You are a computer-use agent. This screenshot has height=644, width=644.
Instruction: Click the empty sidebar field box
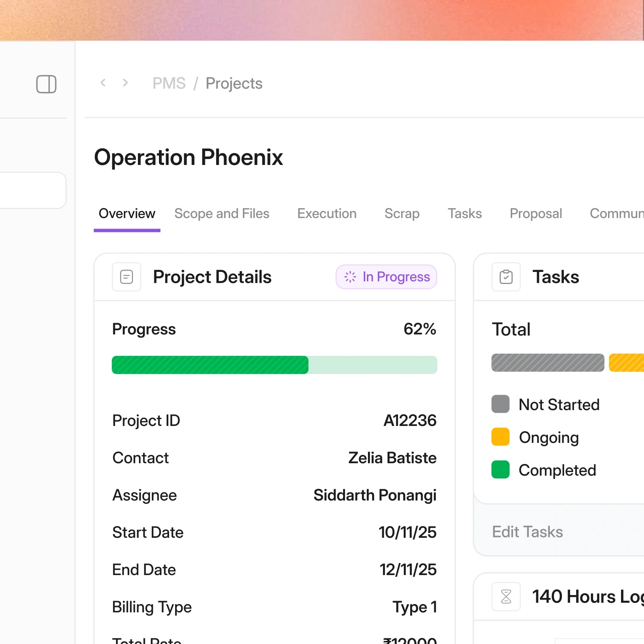coord(33,190)
